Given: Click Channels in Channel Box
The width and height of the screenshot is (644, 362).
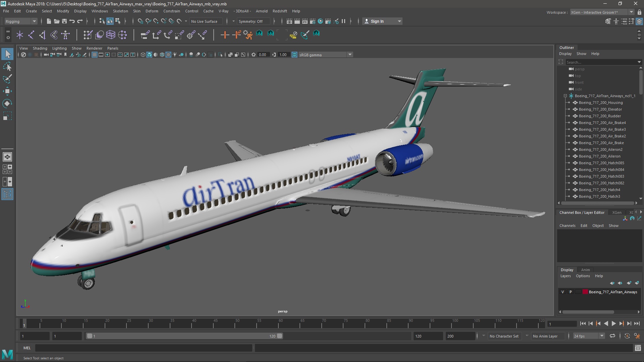Looking at the screenshot, I should coord(567,226).
